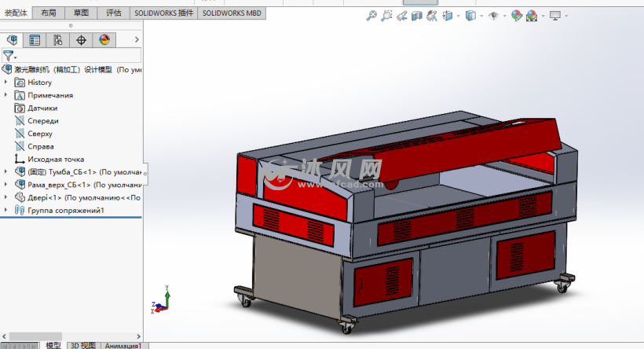This screenshot has height=349, width=644.
Task: Click the Edit Appearance color ball icon
Action: (x=516, y=15)
